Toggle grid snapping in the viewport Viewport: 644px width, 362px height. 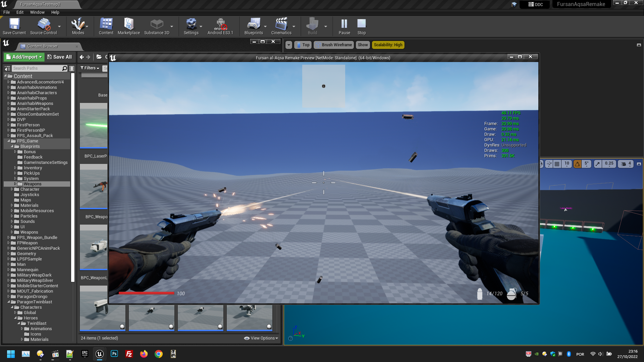coord(557,164)
